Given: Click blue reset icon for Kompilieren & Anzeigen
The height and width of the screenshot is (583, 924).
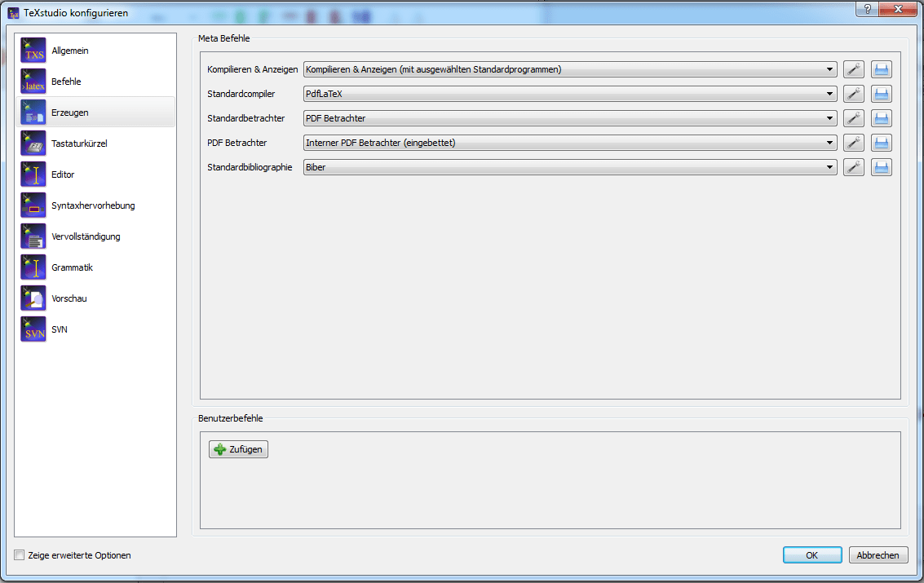Looking at the screenshot, I should pyautogui.click(x=882, y=69).
